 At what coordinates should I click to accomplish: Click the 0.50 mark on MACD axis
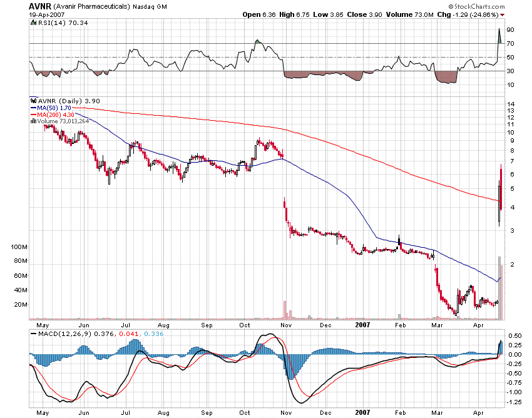pos(515,336)
